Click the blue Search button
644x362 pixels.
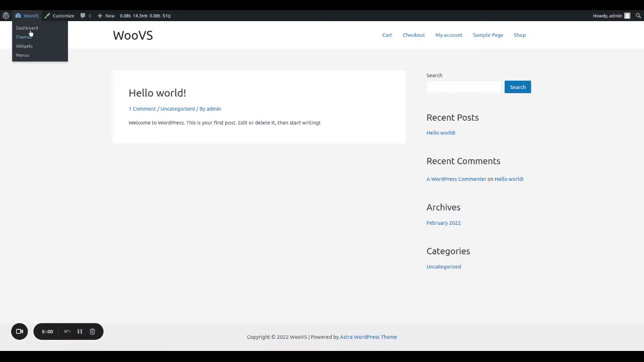tap(518, 87)
